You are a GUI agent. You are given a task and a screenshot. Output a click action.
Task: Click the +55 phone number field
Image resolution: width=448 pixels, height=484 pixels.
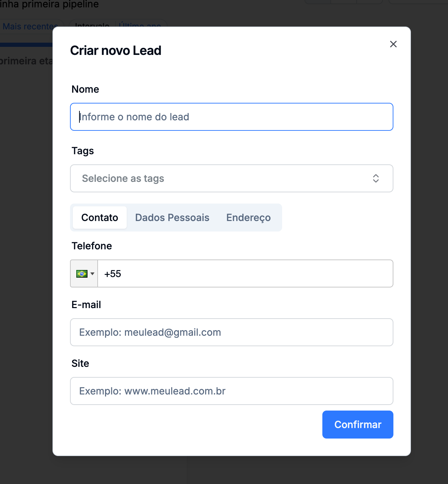(245, 273)
